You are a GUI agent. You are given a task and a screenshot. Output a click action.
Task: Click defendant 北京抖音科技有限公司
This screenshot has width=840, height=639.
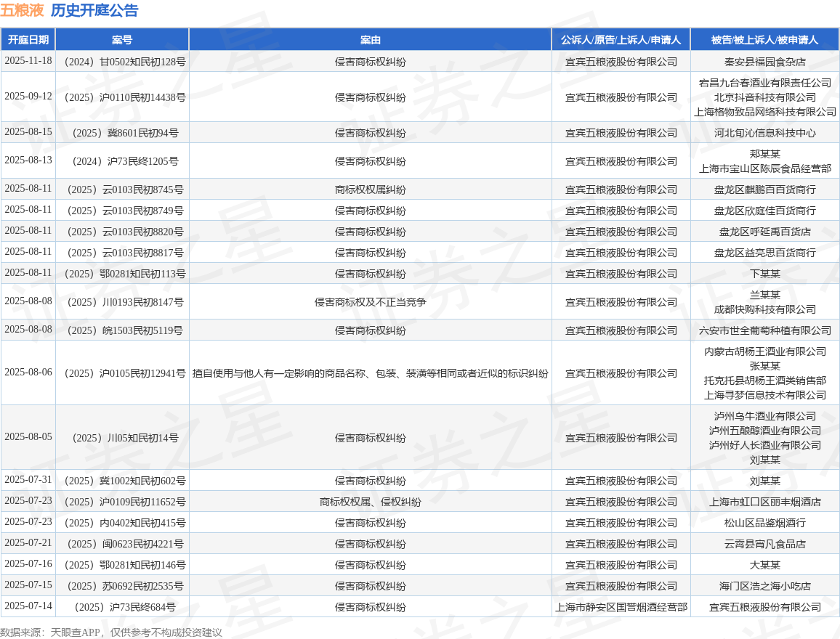point(764,97)
